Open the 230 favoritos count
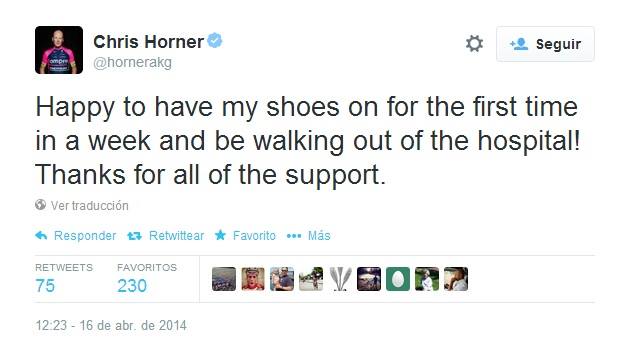 pos(132,286)
